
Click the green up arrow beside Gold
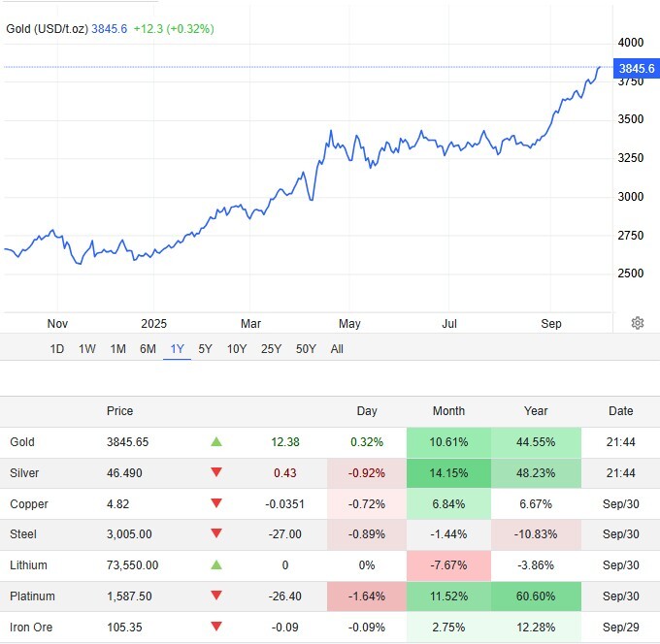216,442
